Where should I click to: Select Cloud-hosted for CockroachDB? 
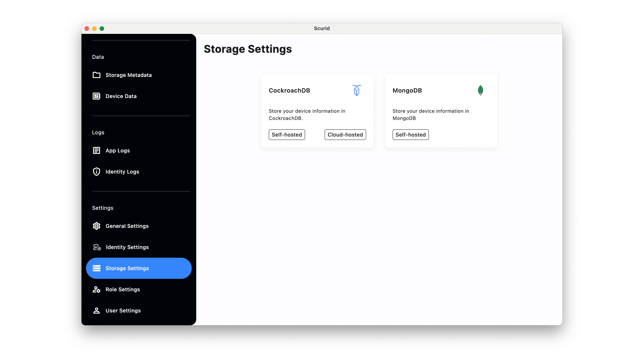click(345, 135)
